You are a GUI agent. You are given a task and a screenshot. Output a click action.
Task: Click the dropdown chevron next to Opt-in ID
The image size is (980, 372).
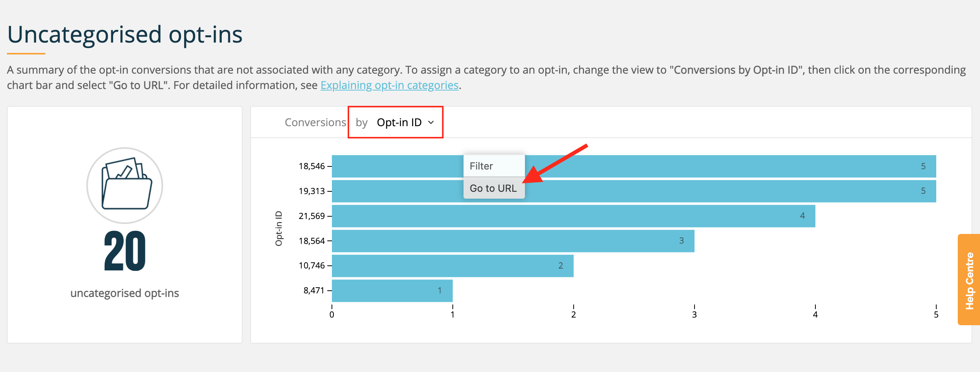click(431, 122)
